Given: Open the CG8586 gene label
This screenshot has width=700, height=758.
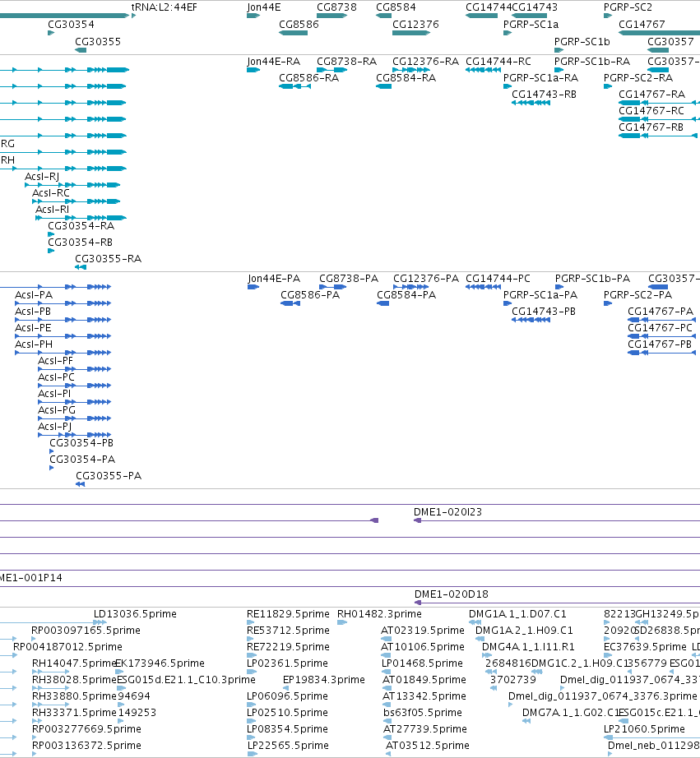Looking at the screenshot, I should point(299,24).
